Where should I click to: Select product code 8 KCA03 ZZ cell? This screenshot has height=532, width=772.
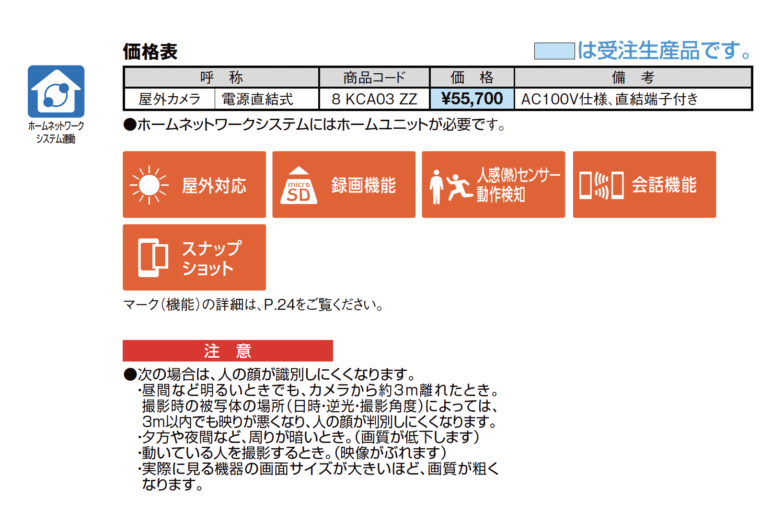(374, 99)
